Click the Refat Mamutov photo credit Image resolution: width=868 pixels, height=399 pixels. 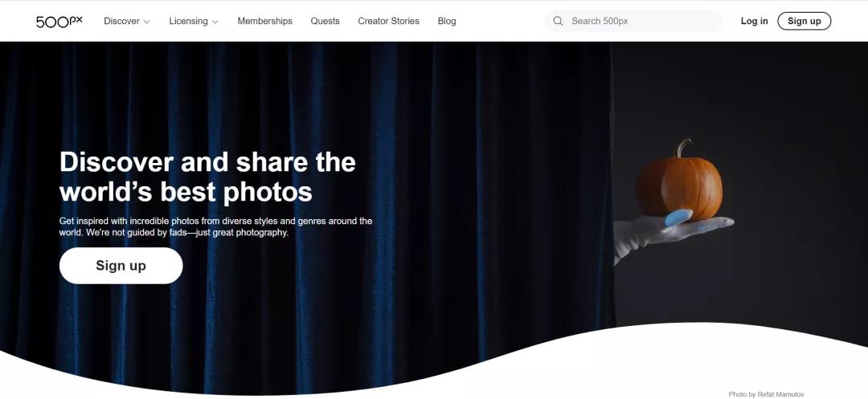(x=766, y=394)
